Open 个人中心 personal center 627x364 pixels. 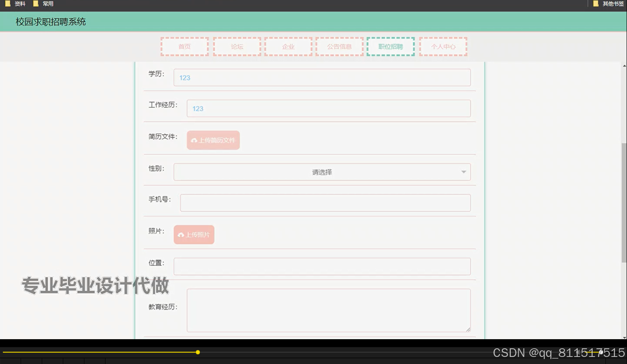coord(443,46)
